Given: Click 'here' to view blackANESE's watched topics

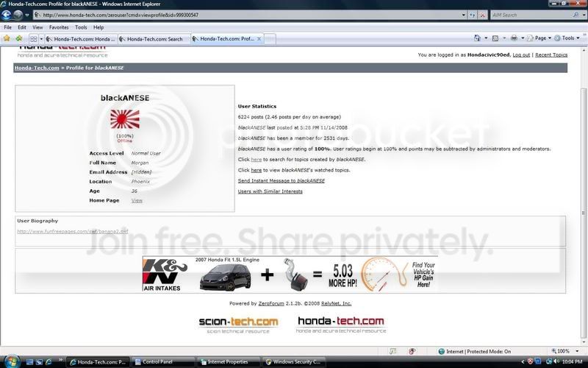Looking at the screenshot, I should (x=256, y=170).
